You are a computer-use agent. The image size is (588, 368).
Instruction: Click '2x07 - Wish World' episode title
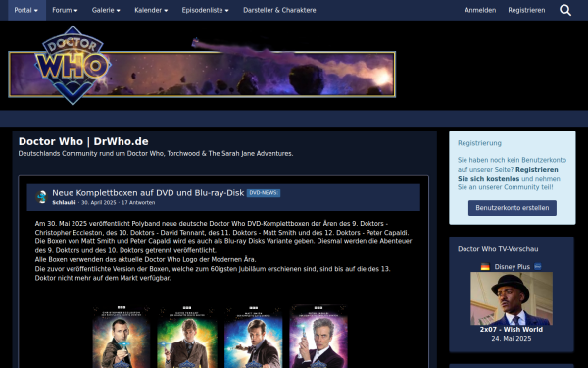(x=512, y=330)
